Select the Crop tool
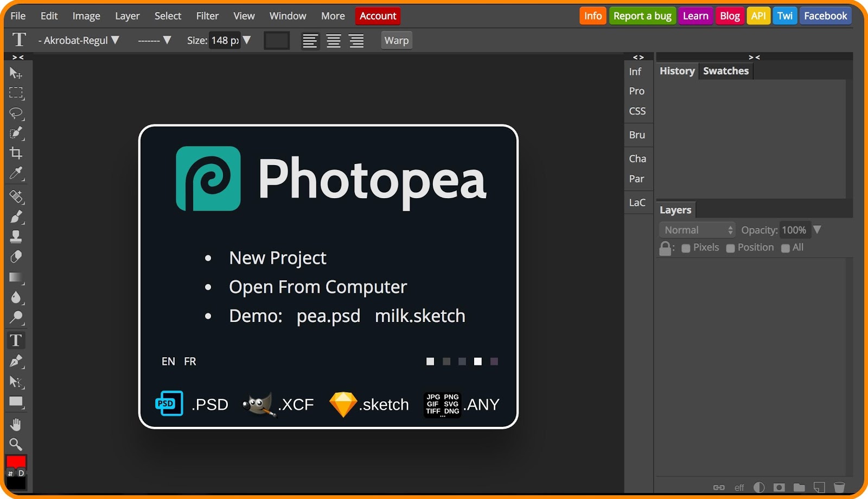The image size is (868, 499). coord(16,153)
